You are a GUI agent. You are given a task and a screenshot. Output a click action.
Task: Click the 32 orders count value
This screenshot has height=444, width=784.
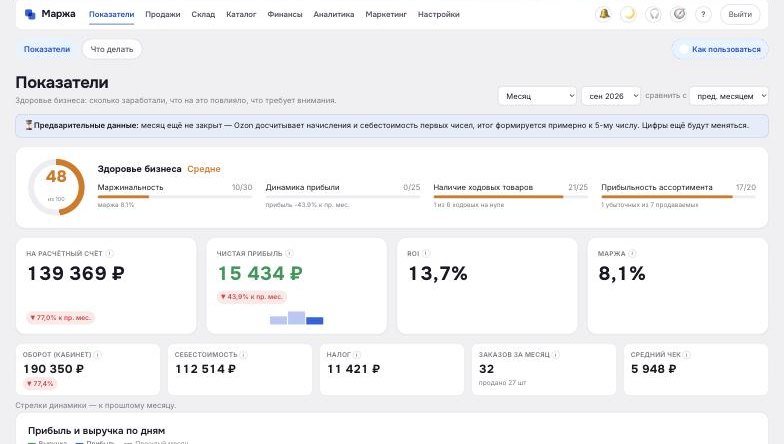pyautogui.click(x=486, y=369)
